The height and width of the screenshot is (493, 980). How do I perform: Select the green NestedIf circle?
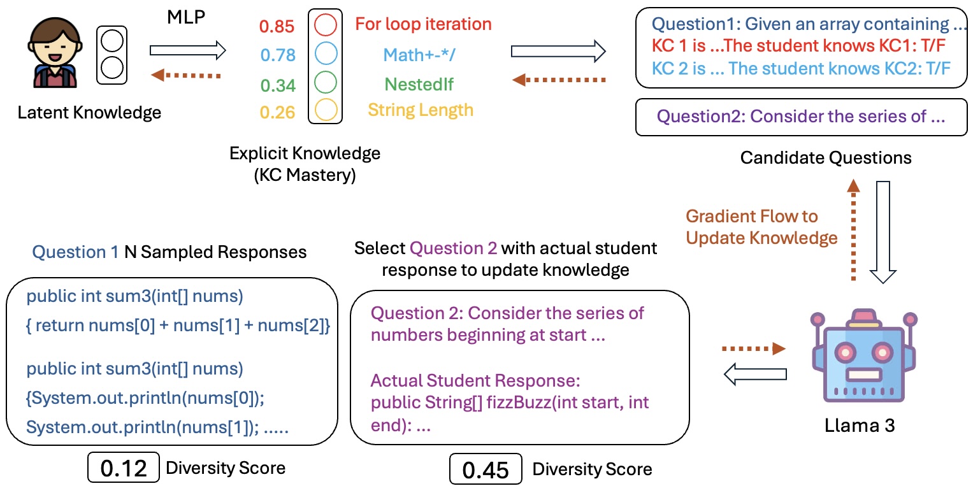coord(325,83)
